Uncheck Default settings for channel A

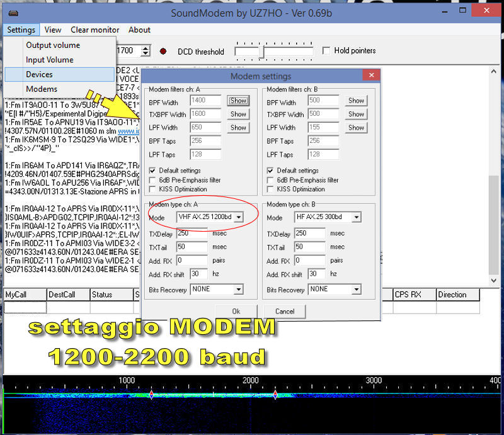pyautogui.click(x=152, y=171)
